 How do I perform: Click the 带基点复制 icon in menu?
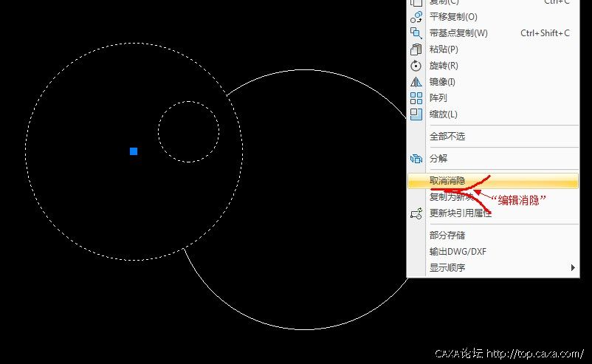click(416, 33)
